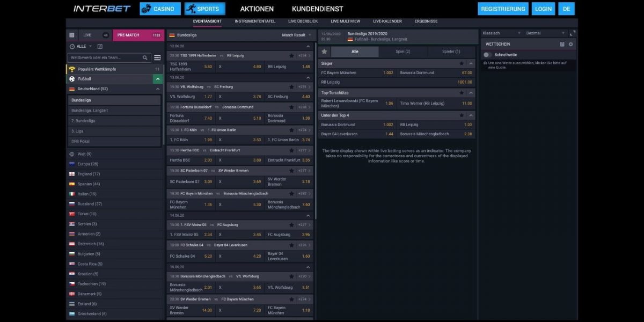644x322 pixels.
Task: Open the AKTIONEN menu
Action: click(x=257, y=9)
